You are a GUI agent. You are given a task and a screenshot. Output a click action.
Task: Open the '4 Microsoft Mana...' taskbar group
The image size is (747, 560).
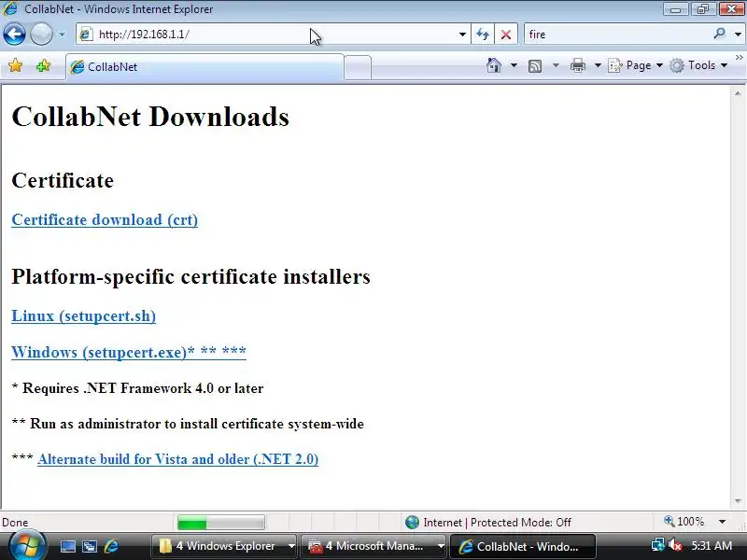click(374, 546)
